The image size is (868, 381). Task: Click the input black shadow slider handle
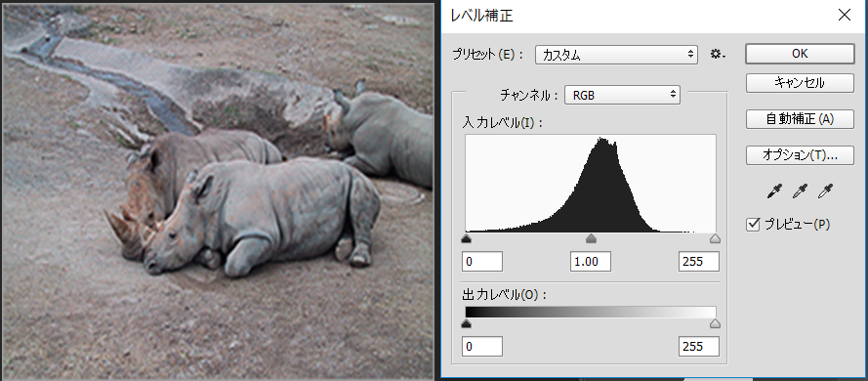[466, 238]
